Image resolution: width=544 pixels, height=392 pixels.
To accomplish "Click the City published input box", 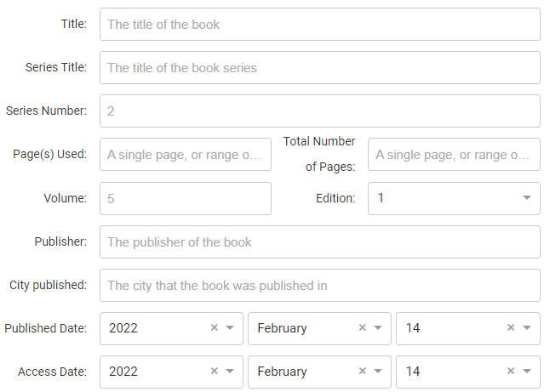I will click(x=319, y=285).
